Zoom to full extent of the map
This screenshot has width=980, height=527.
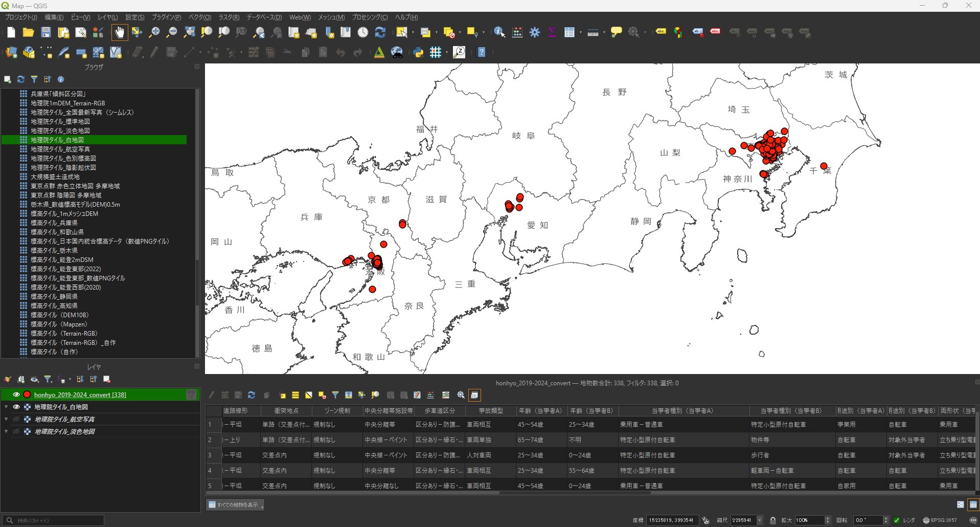(x=189, y=33)
